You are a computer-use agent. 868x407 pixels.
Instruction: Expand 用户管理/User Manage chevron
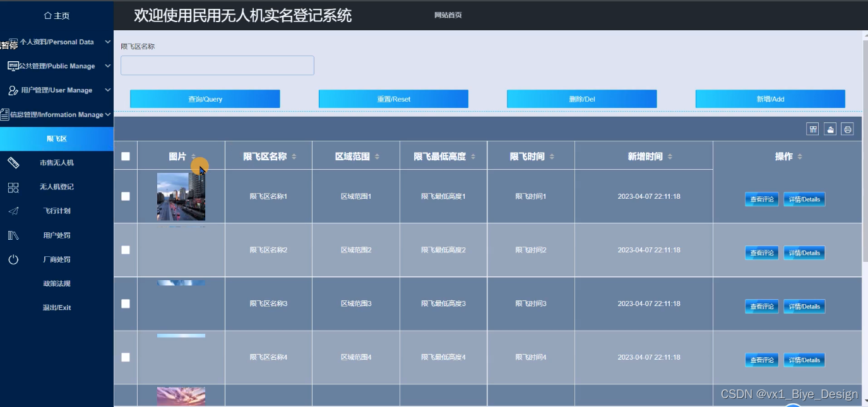[x=108, y=90]
